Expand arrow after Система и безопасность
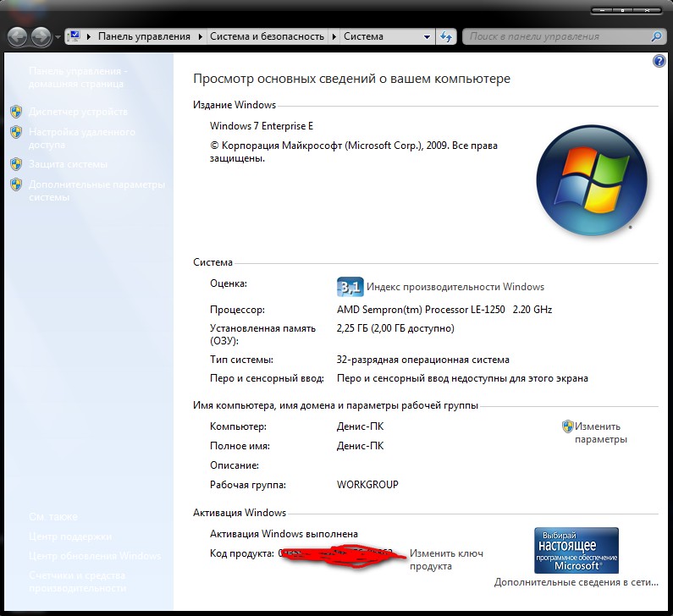Image resolution: width=673 pixels, height=616 pixels. tap(334, 37)
